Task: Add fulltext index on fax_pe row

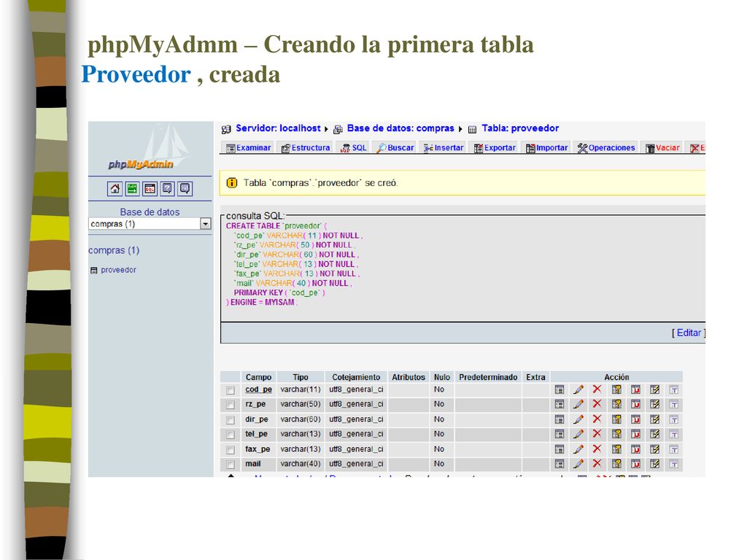Action: (x=673, y=449)
